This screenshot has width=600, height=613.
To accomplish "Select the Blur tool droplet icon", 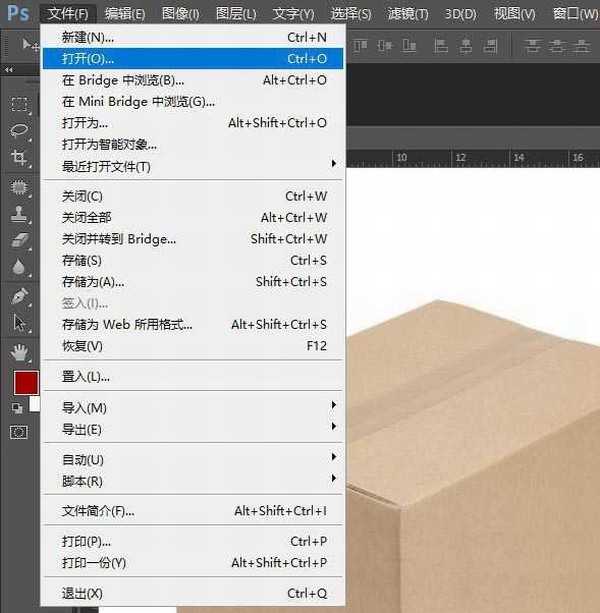I will click(19, 267).
